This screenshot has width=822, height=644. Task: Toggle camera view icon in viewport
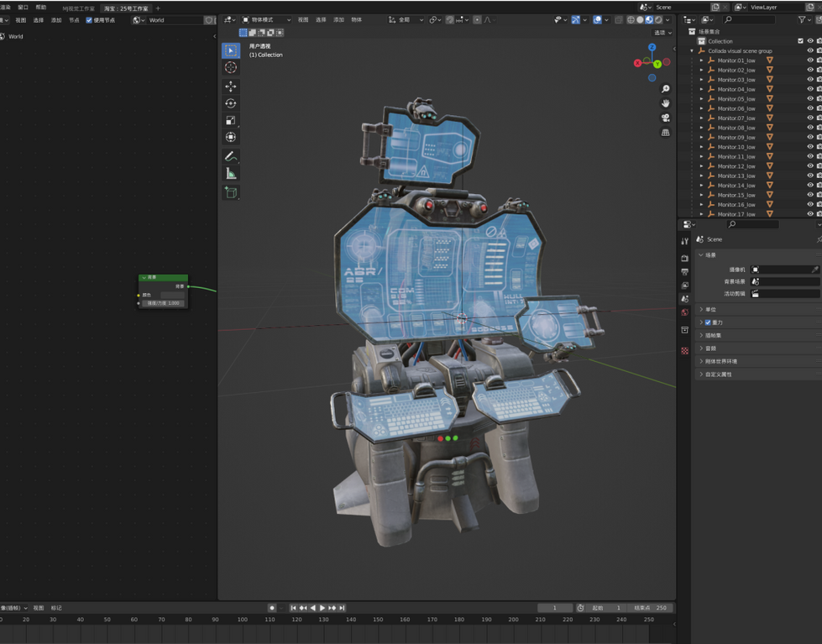665,118
